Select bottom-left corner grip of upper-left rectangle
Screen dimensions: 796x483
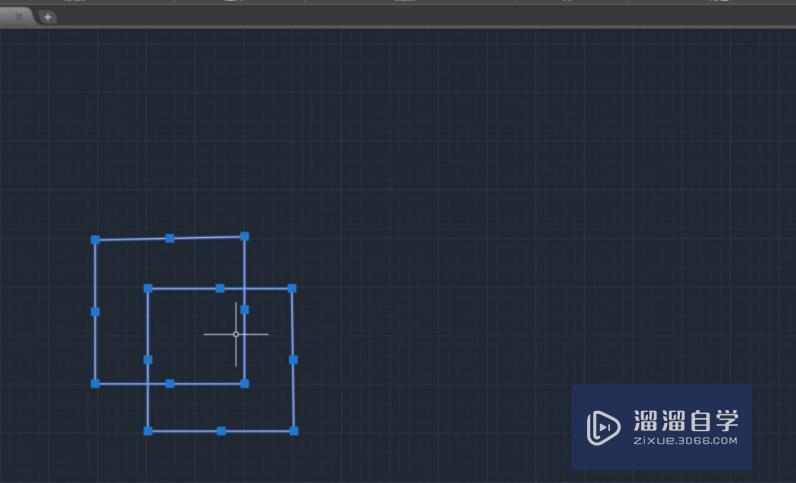tap(95, 383)
